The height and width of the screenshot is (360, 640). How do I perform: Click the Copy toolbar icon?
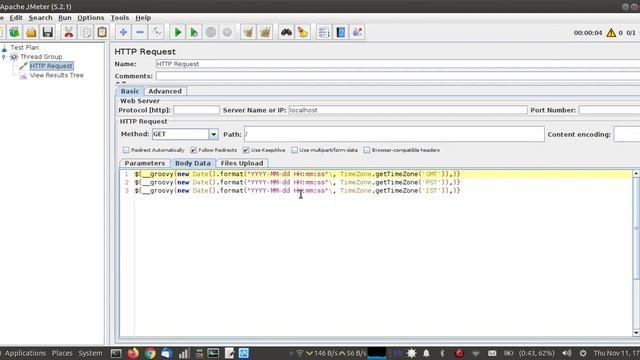point(86,32)
